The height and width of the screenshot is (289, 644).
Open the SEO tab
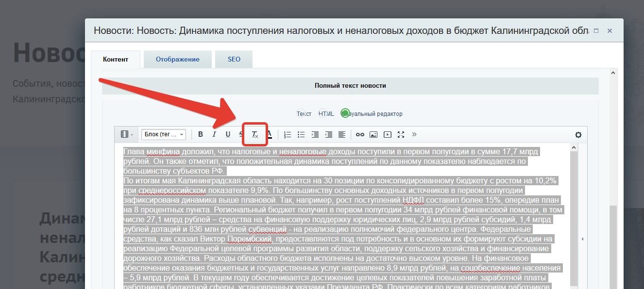click(x=234, y=59)
